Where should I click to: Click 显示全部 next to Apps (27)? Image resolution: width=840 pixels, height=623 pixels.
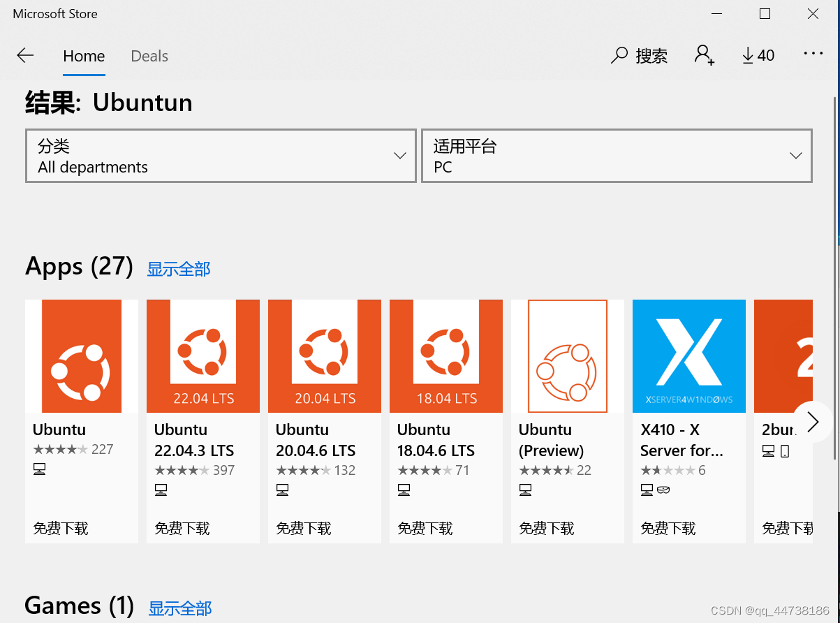point(178,269)
